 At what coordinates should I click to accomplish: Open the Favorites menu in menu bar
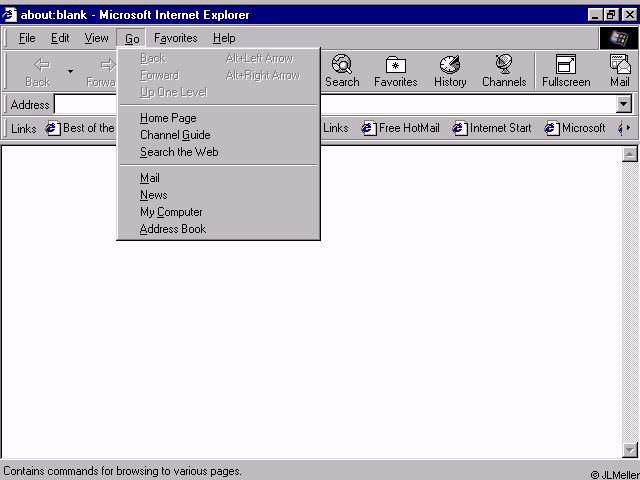(x=176, y=38)
